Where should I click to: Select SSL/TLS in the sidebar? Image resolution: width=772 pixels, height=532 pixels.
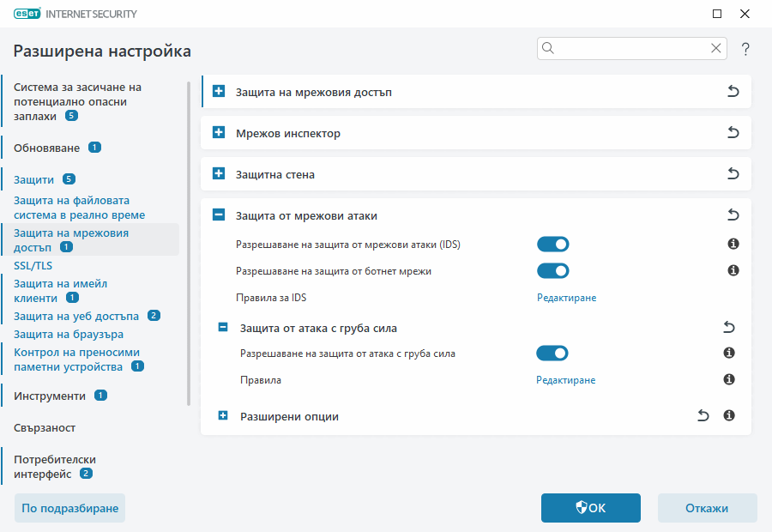coord(33,265)
